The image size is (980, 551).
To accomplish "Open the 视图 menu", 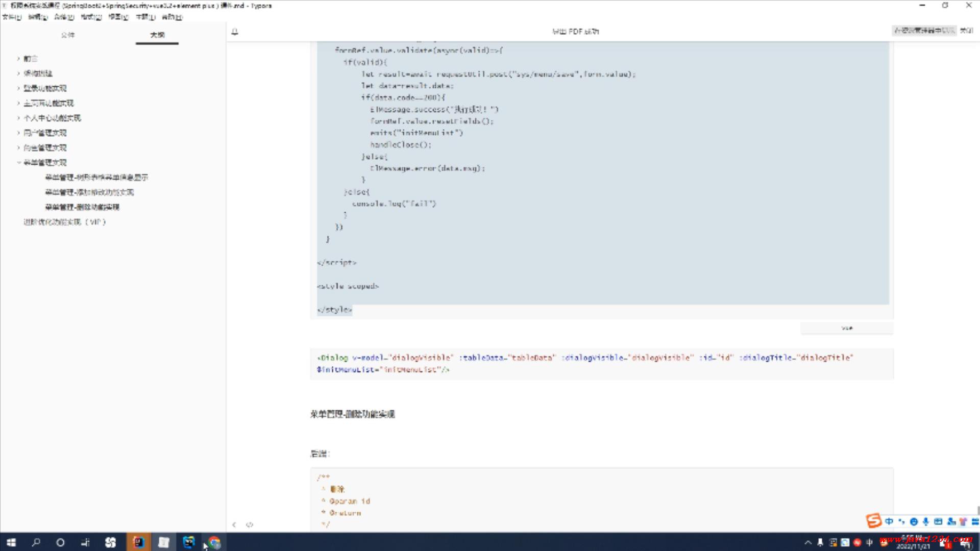I will point(118,17).
